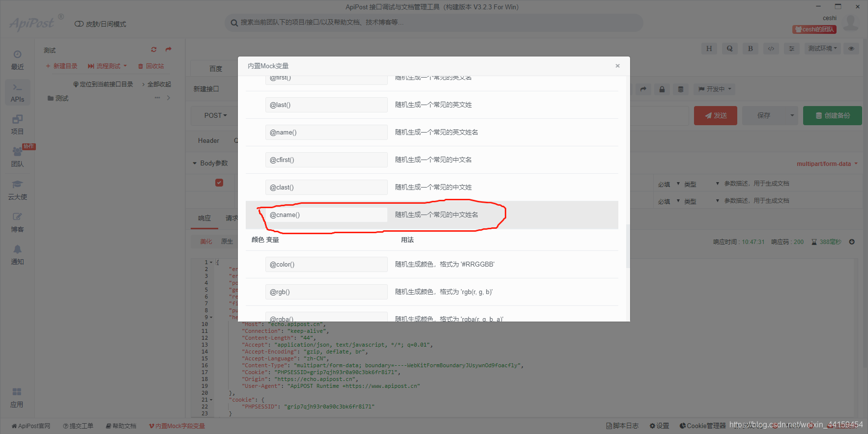The width and height of the screenshot is (868, 434).
Task: Open 脚本日志 script log
Action: [x=622, y=426]
